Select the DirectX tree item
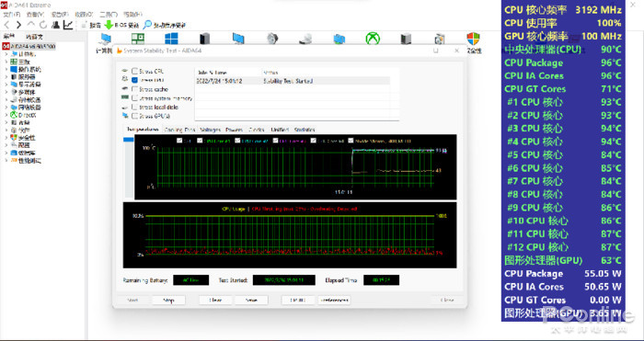644x341 pixels. pos(27,115)
